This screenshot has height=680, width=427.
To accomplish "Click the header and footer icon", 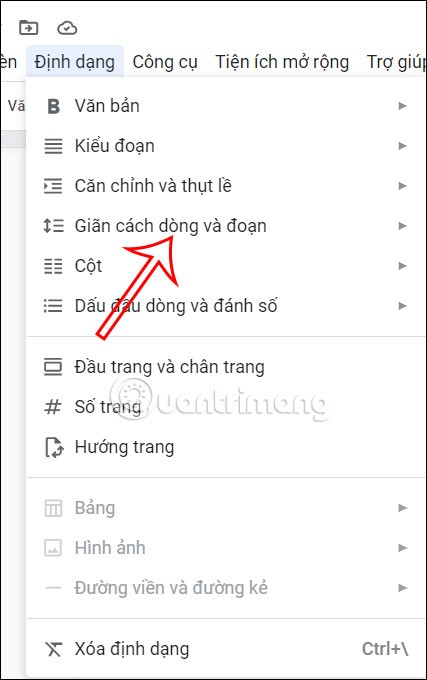I will click(x=53, y=367).
